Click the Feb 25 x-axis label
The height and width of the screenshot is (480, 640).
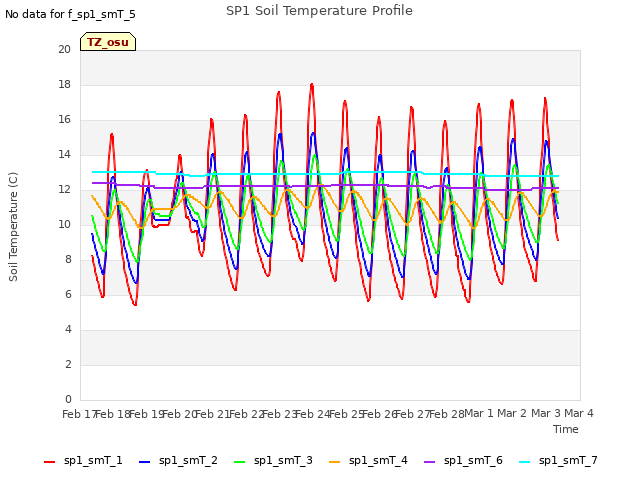click(346, 414)
